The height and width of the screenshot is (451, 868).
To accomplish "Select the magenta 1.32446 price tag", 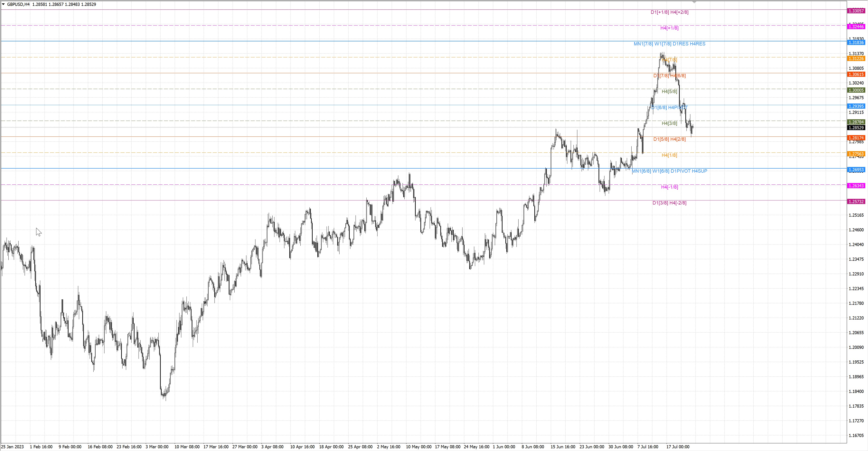I will click(x=856, y=27).
